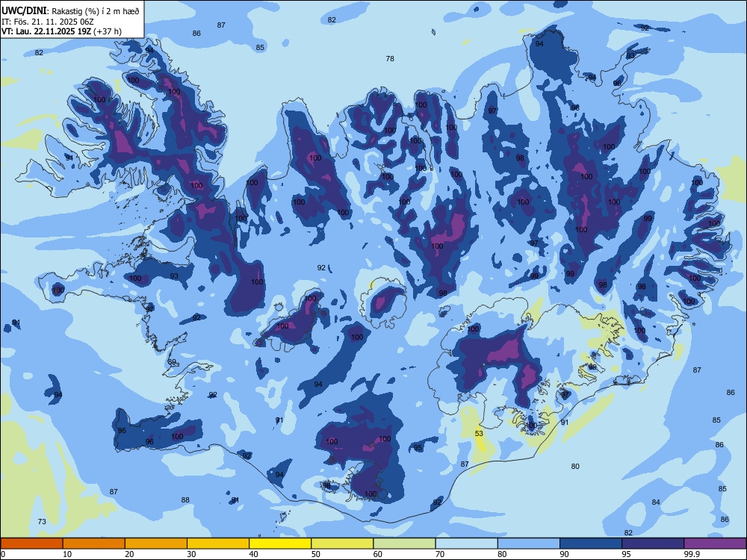This screenshot has width=747, height=560.
Task: Click the "50" legend tick label
Action: click(x=315, y=554)
